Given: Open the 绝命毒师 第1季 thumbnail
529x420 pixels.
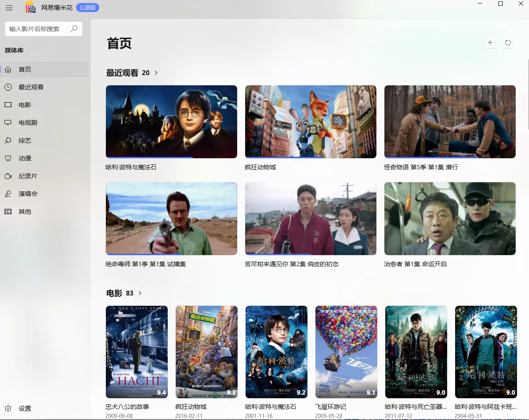Looking at the screenshot, I should (171, 218).
